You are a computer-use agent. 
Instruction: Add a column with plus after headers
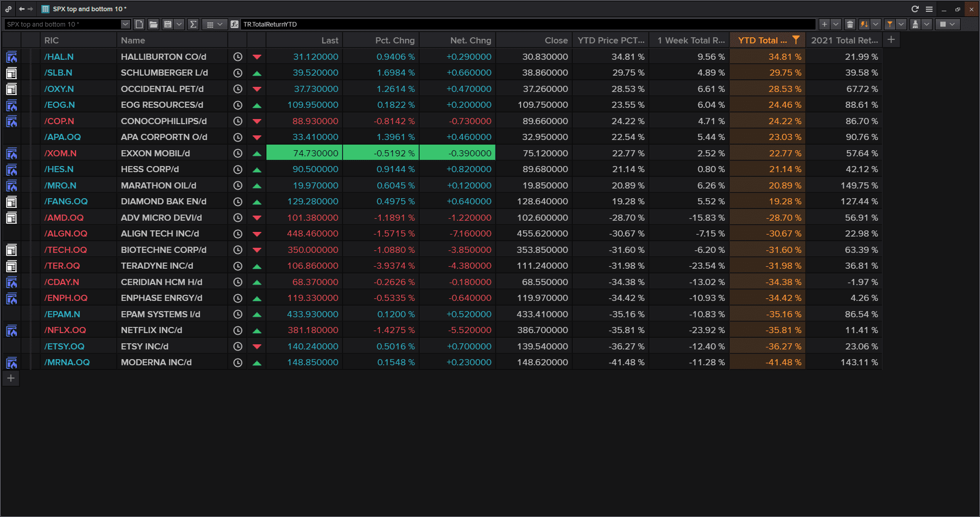click(891, 40)
